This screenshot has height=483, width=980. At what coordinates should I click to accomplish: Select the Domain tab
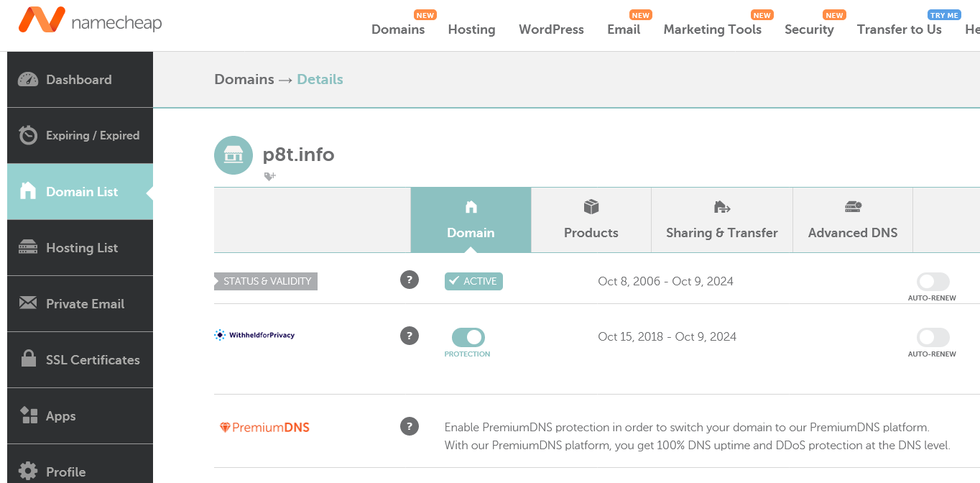pos(471,220)
